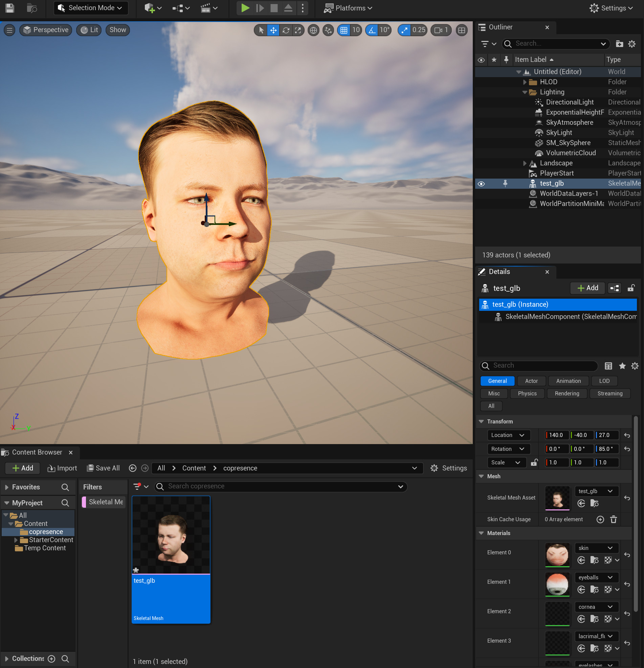Open the Blueprints icon menu in the toolbar
This screenshot has width=644, height=668.
coord(181,8)
